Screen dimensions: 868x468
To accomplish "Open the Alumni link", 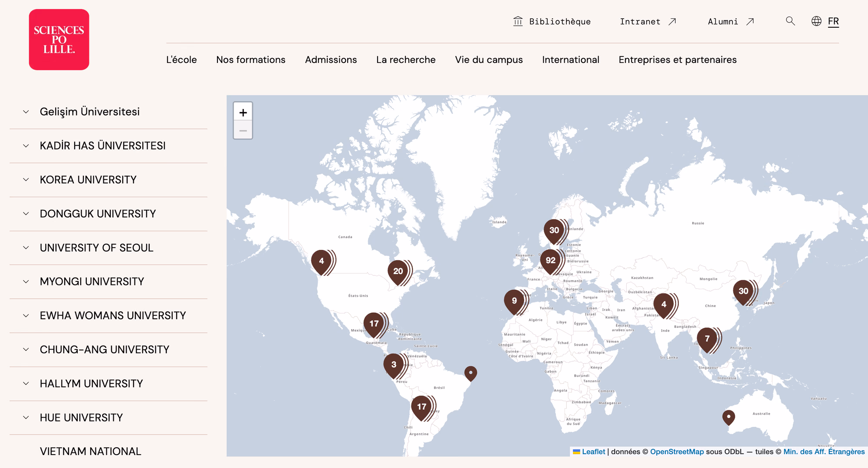I will pyautogui.click(x=723, y=22).
